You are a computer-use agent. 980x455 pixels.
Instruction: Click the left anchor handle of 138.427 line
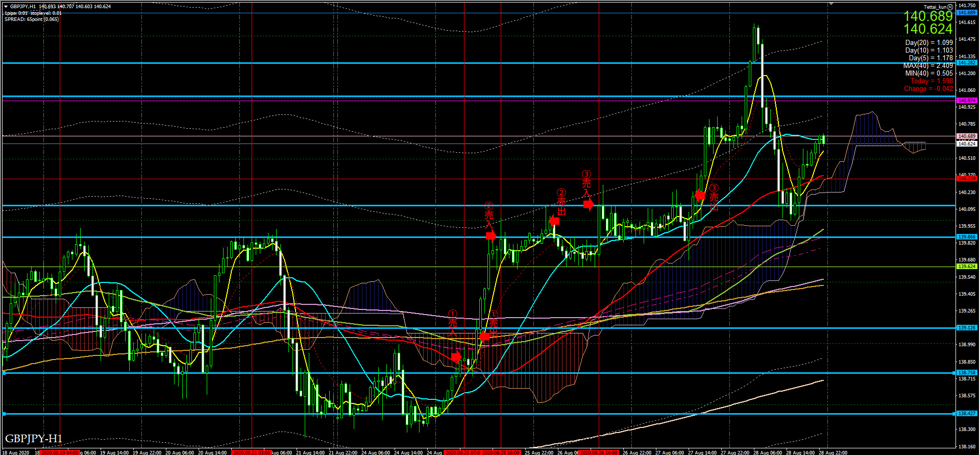pyautogui.click(x=4, y=414)
